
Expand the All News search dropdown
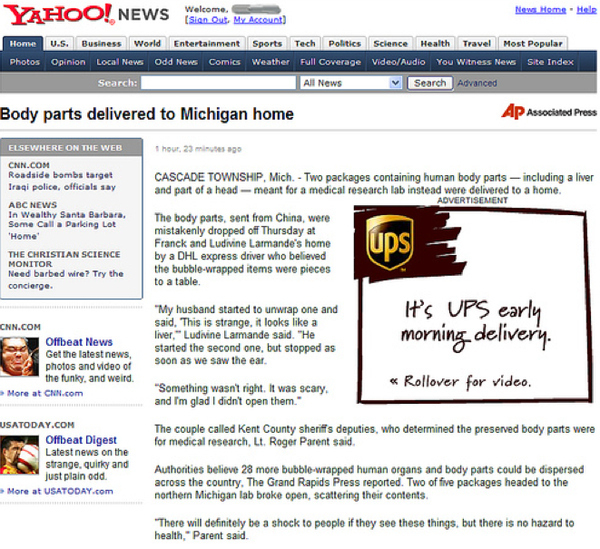351,83
